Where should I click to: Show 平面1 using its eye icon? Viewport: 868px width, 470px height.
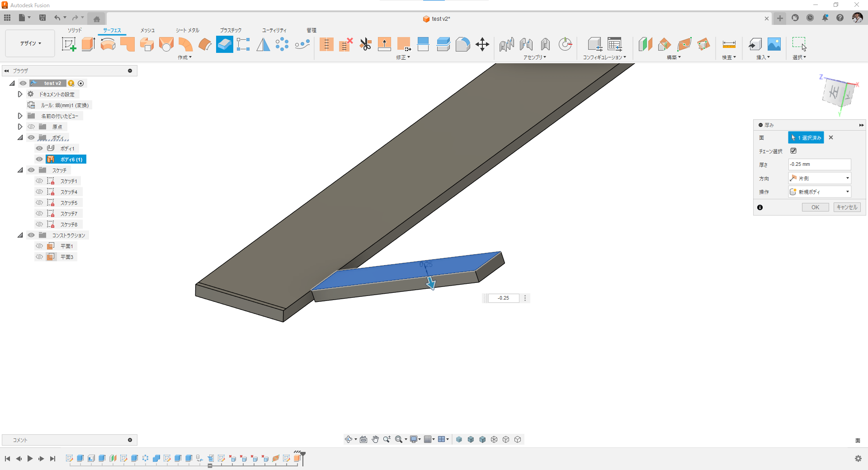[39, 246]
